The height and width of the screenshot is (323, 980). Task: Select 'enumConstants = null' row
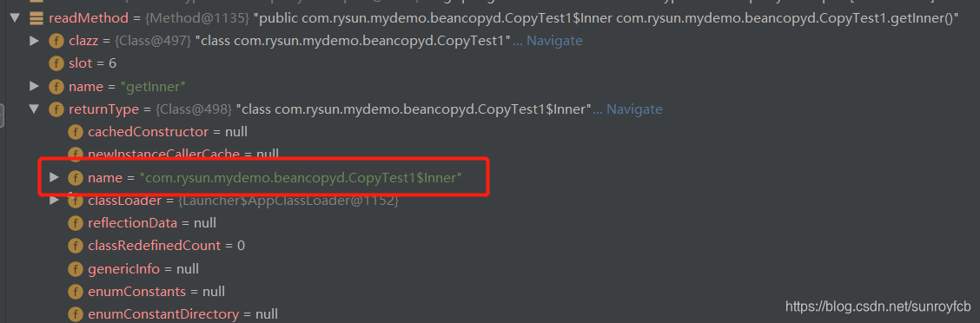(156, 292)
